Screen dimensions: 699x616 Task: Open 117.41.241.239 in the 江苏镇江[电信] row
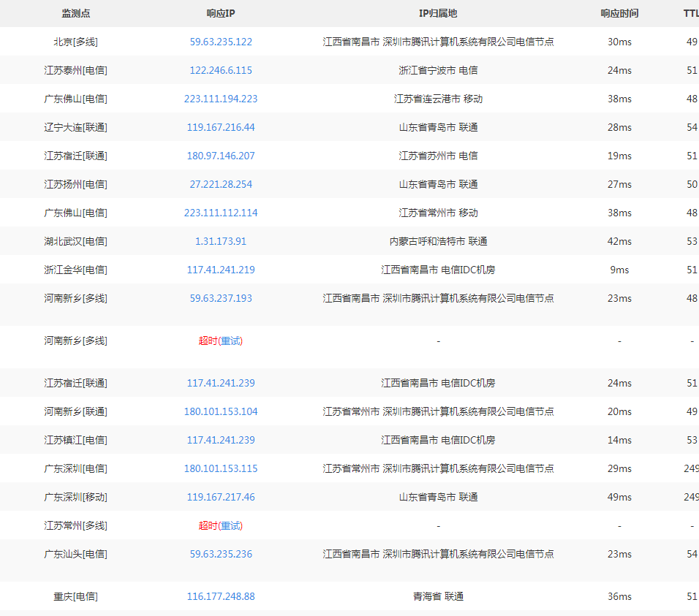point(221,440)
